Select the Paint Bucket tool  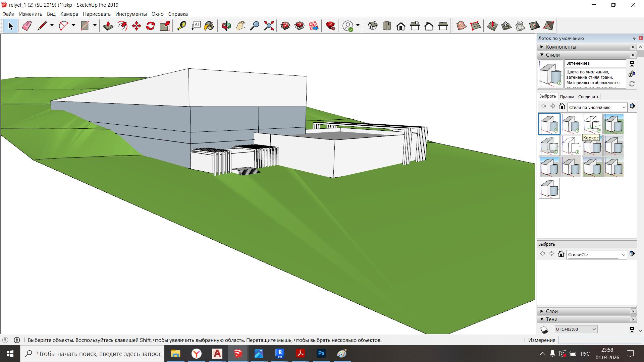point(209,26)
